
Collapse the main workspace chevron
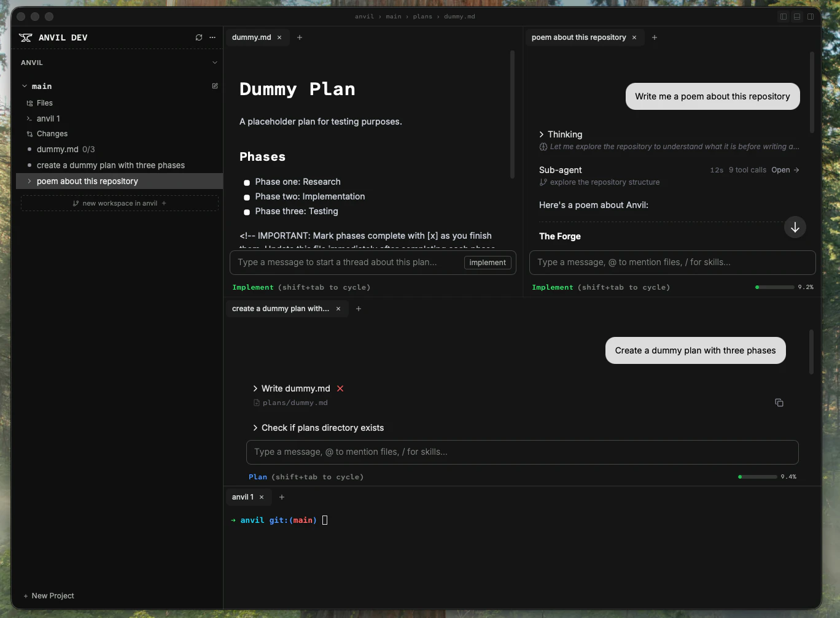(x=25, y=87)
